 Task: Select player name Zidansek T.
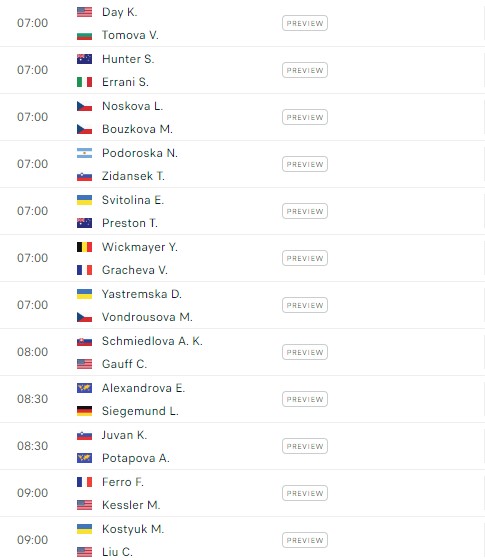tap(133, 176)
